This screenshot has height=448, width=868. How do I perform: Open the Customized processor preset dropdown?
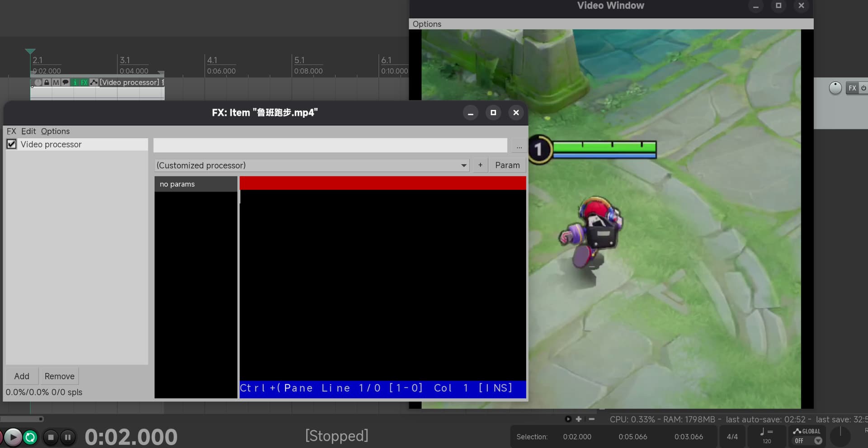click(311, 165)
